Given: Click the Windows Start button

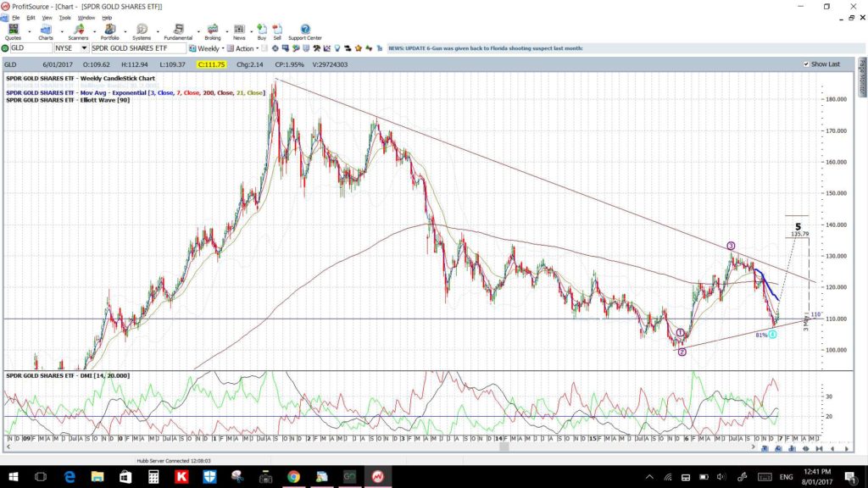Looking at the screenshot, I should 14,476.
